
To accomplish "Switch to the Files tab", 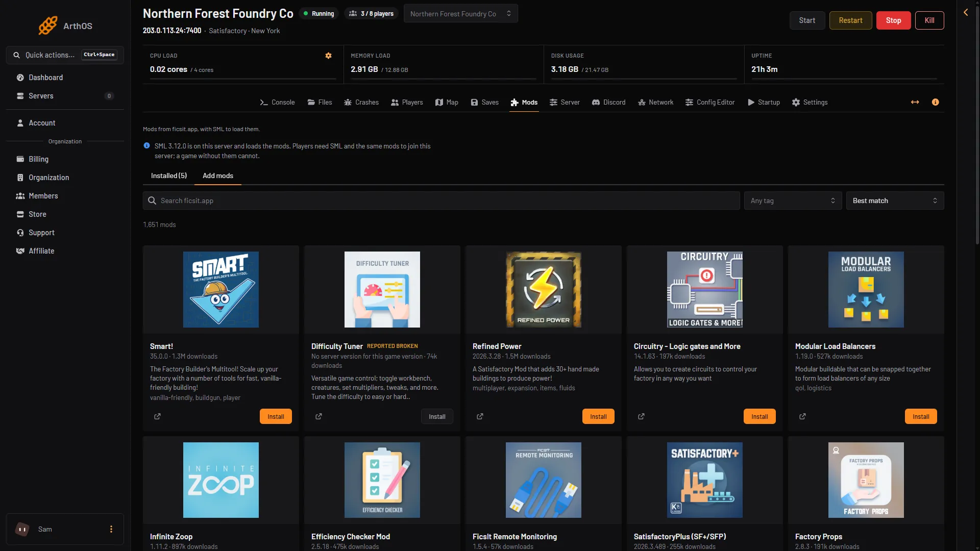I will click(320, 102).
